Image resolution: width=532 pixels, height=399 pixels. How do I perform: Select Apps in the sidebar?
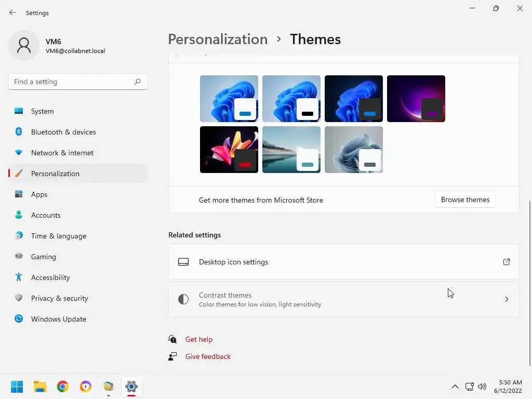click(x=78, y=194)
